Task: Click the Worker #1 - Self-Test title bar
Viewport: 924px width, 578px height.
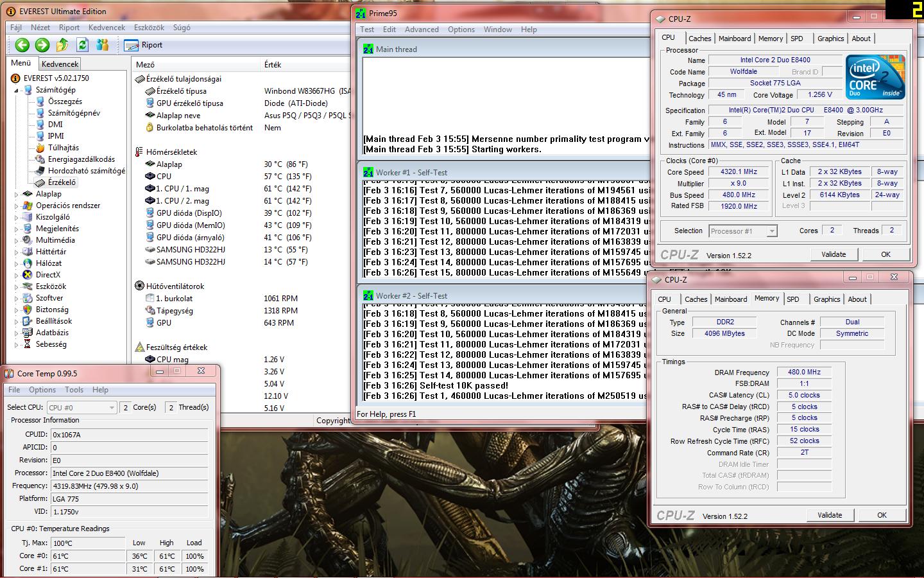Action: click(x=504, y=172)
